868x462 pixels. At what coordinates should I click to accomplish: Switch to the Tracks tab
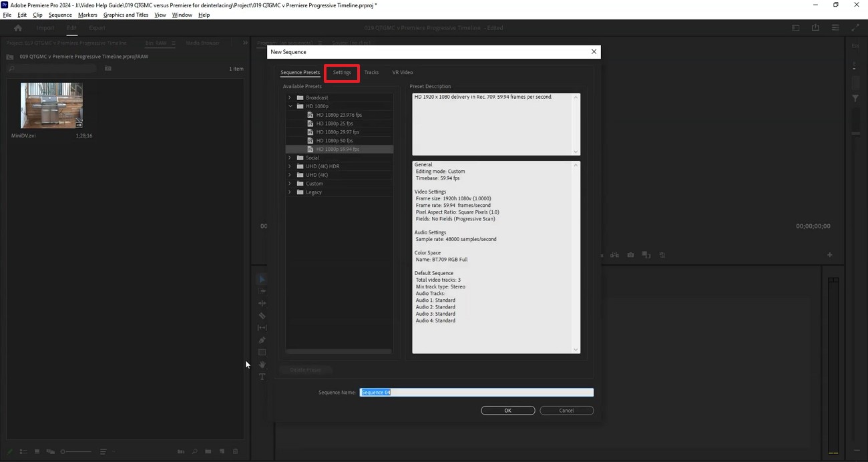371,72
